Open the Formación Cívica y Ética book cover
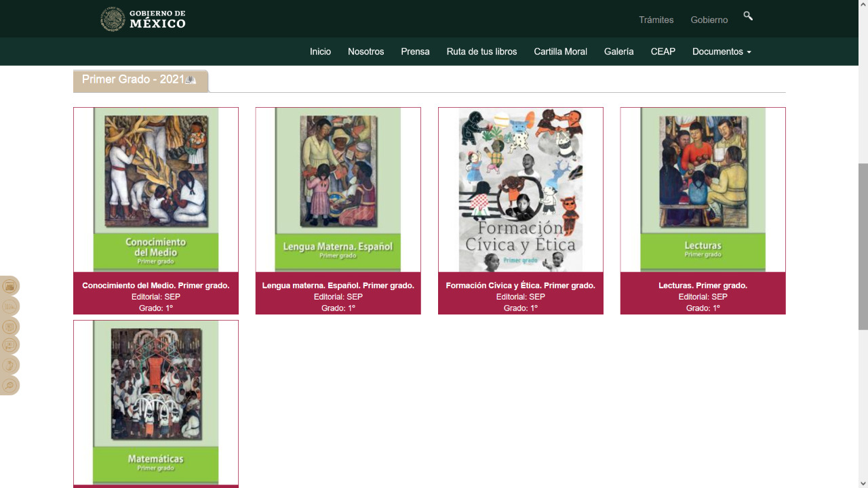This screenshot has height=488, width=868. (x=520, y=190)
